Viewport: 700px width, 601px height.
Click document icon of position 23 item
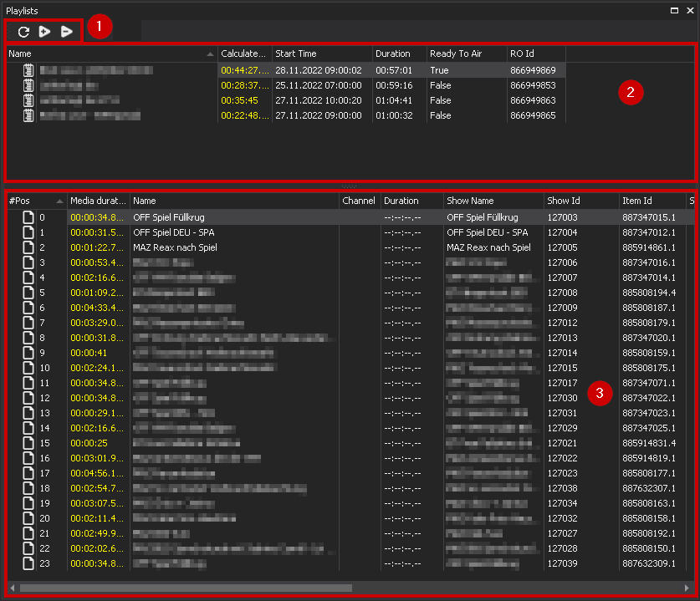(28, 563)
